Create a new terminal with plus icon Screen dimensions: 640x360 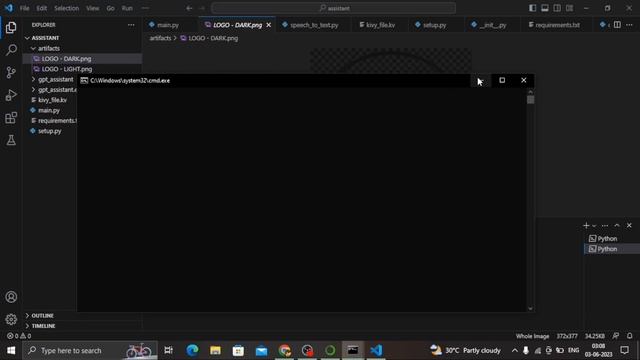tap(586, 225)
